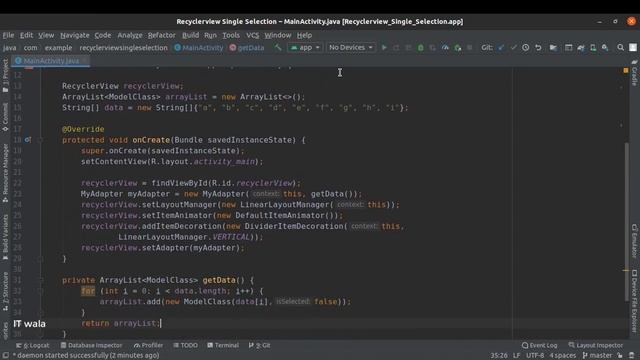
Task: Open the Commit tool window sidebar
Action: pyautogui.click(x=5, y=117)
